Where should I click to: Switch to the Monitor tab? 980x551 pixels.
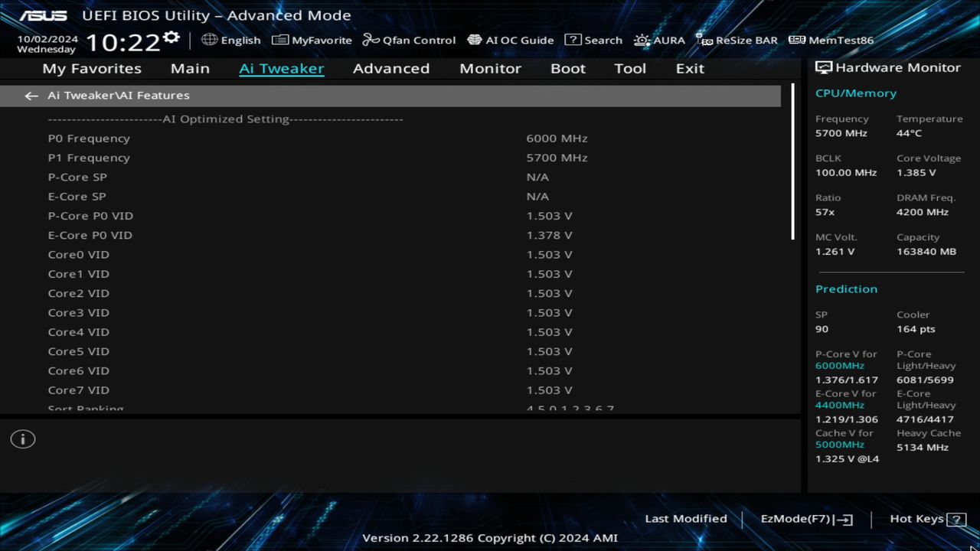click(x=490, y=68)
